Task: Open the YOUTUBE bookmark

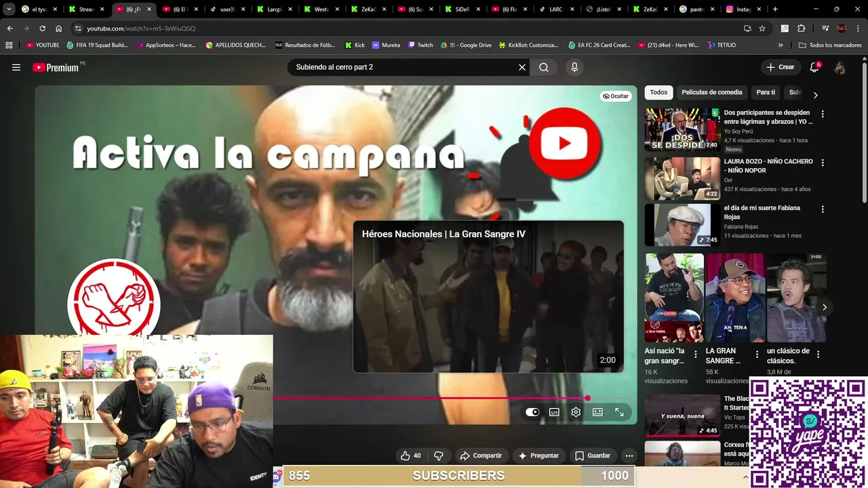Action: 43,45
